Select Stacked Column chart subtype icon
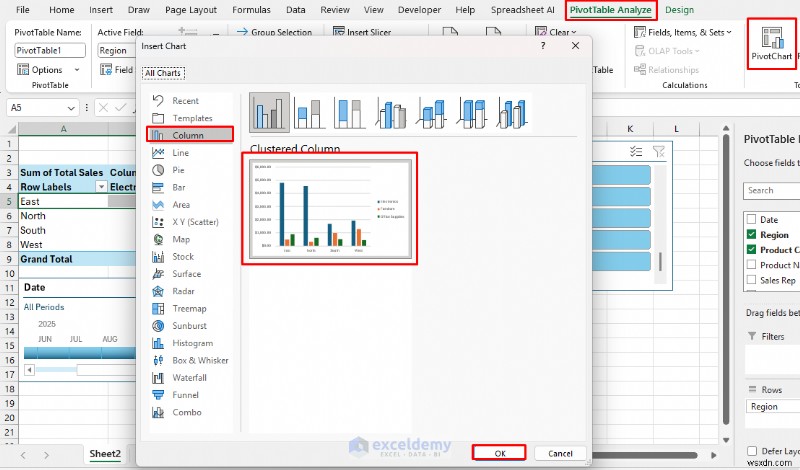The image size is (800, 470). (x=309, y=113)
